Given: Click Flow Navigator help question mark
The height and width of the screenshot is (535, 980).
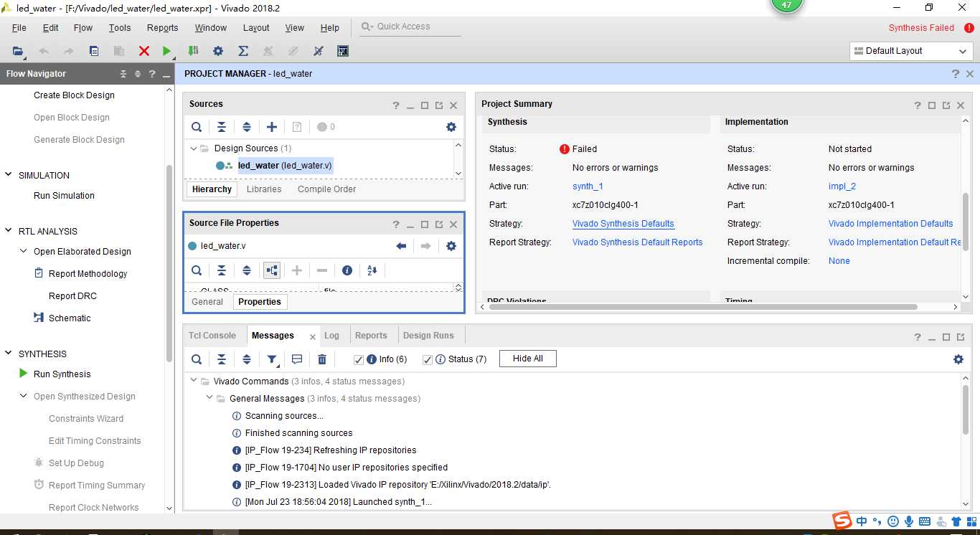Looking at the screenshot, I should click(x=152, y=74).
